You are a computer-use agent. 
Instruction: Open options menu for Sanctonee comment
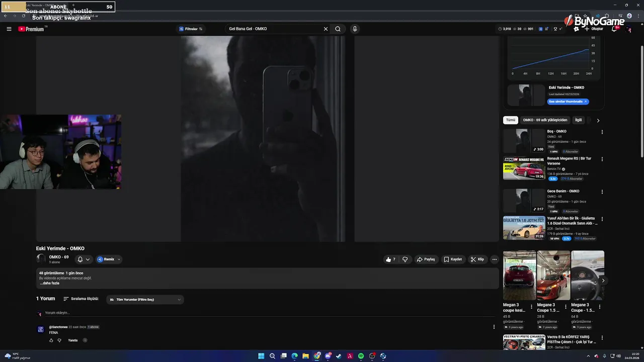click(494, 327)
